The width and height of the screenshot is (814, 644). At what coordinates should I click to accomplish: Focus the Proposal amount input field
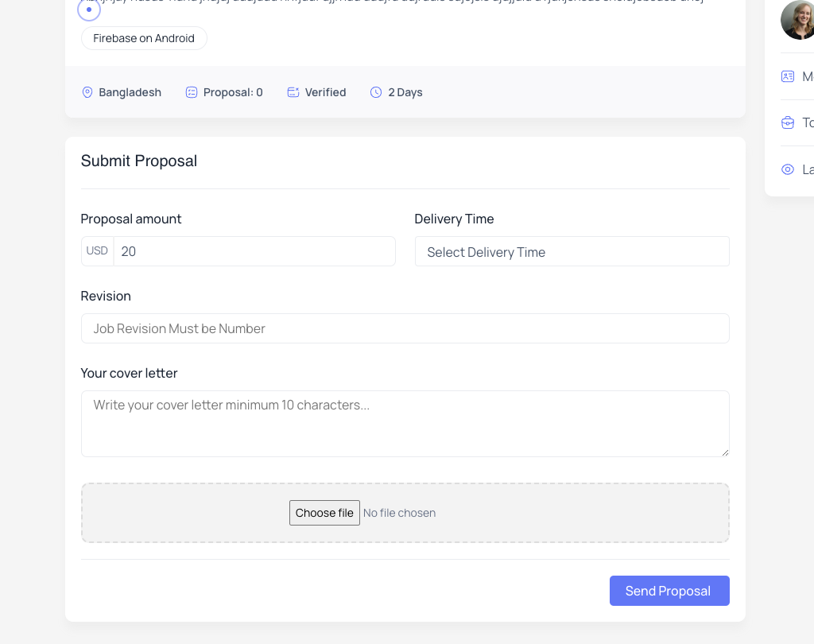[x=254, y=251]
